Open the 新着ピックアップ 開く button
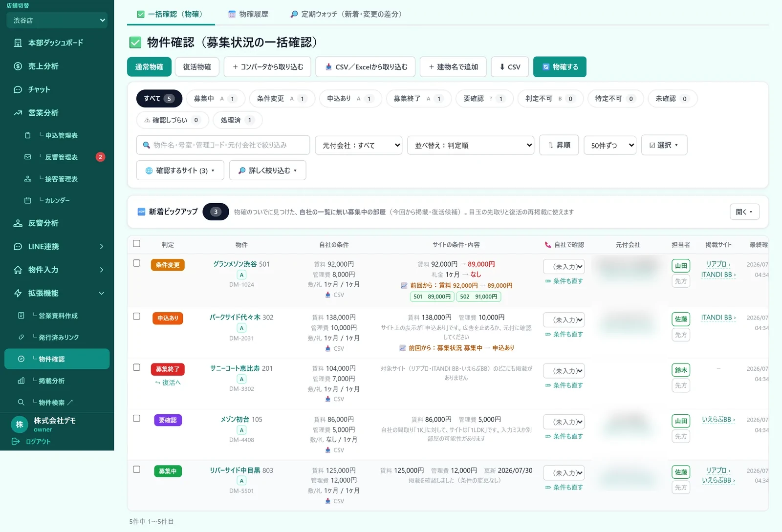The width and height of the screenshot is (782, 532). [x=744, y=212]
